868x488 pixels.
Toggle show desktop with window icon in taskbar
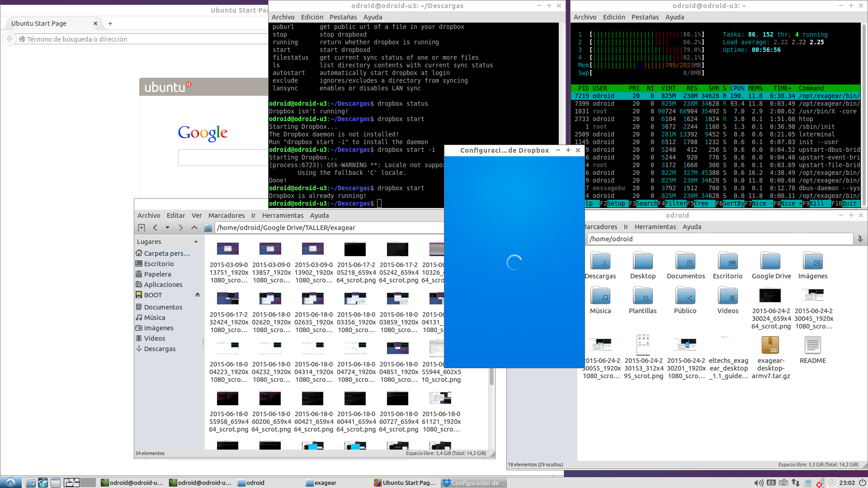pos(55,483)
